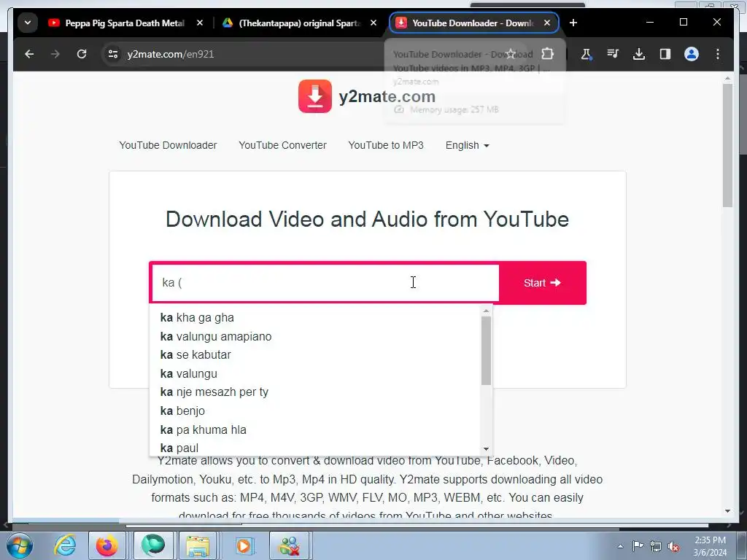
Task: Click page scrollbar down arrow
Action: click(727, 511)
